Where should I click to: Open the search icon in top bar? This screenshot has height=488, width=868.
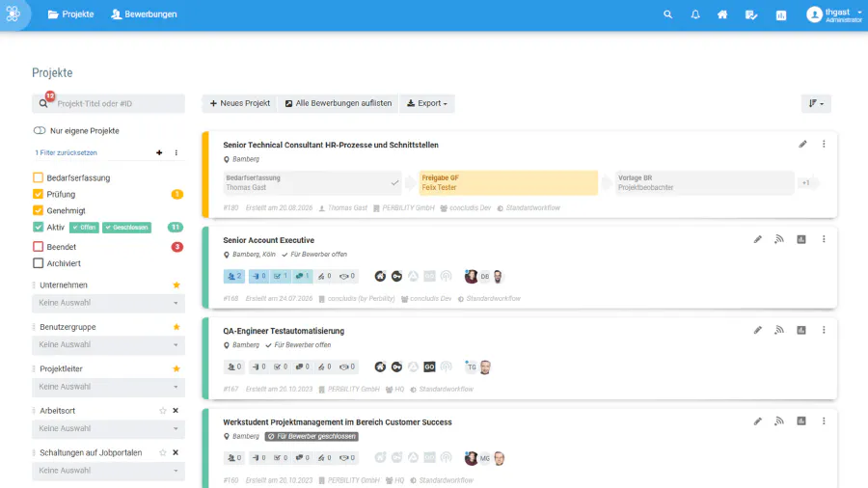tap(667, 14)
